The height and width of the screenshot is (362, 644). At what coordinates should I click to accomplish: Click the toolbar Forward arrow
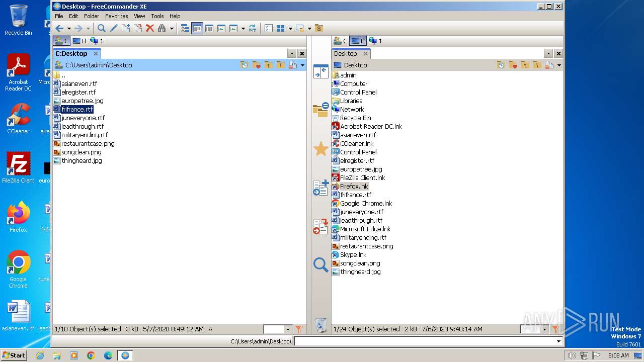78,29
